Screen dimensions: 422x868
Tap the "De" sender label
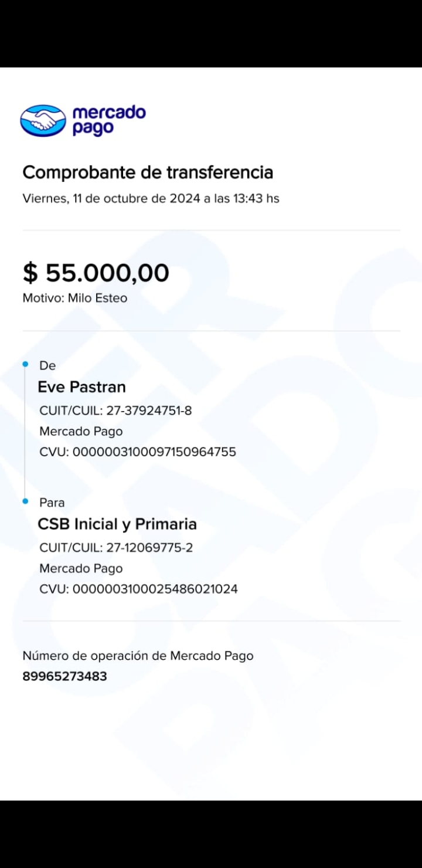click(47, 365)
